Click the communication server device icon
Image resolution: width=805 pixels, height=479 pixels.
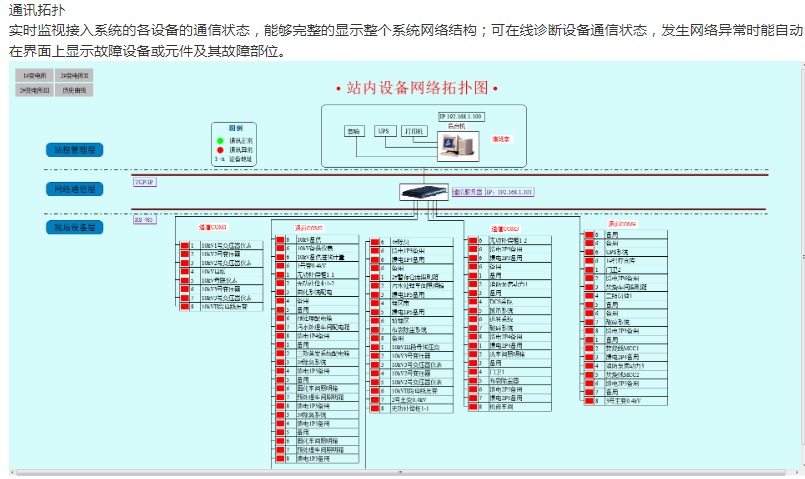click(x=424, y=192)
